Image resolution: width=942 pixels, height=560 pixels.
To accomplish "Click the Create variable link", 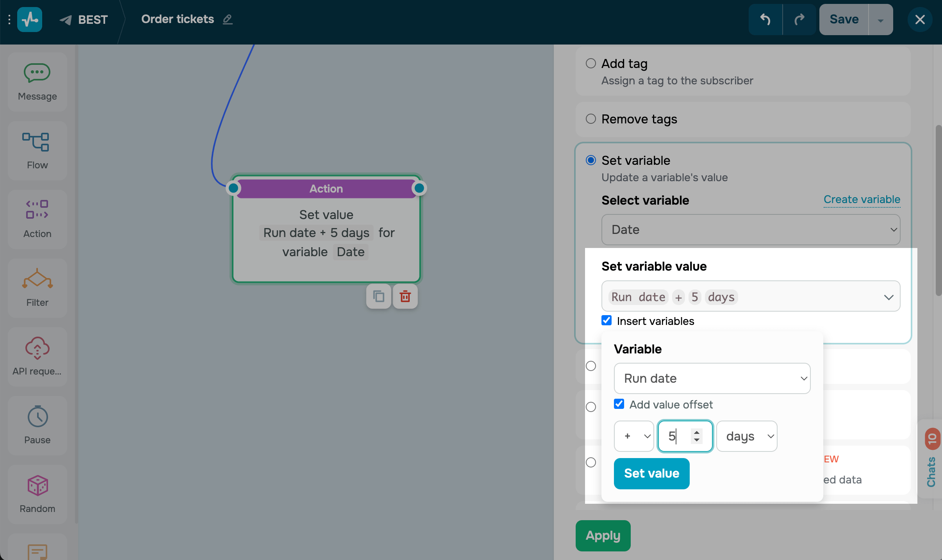I will click(862, 199).
